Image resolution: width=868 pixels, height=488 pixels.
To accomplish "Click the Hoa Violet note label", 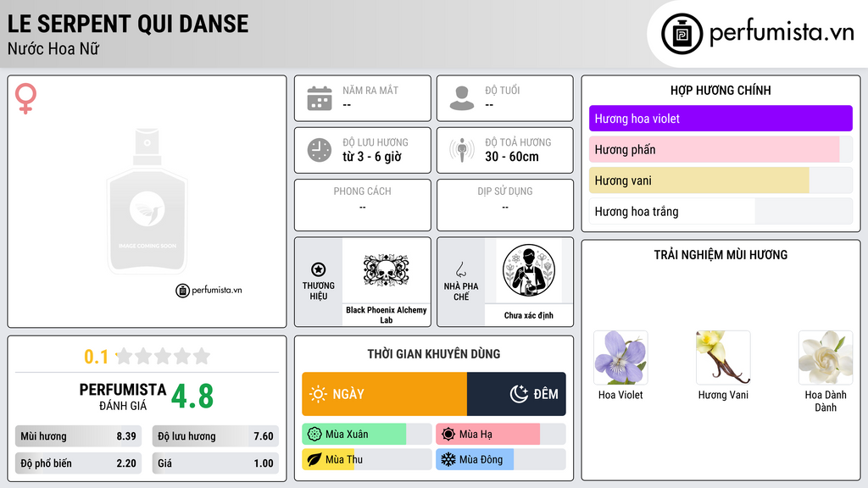I will [x=620, y=395].
